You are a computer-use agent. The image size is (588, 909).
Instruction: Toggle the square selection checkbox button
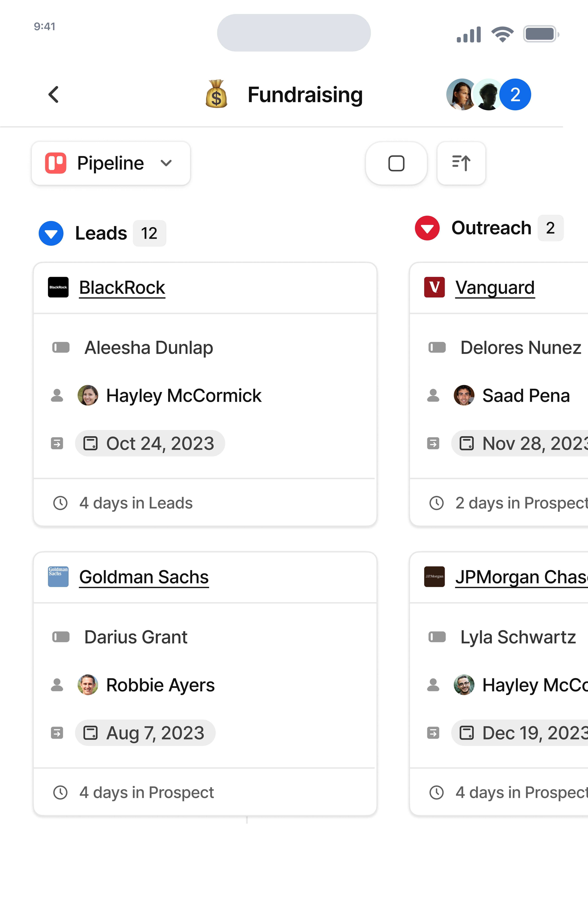point(396,163)
